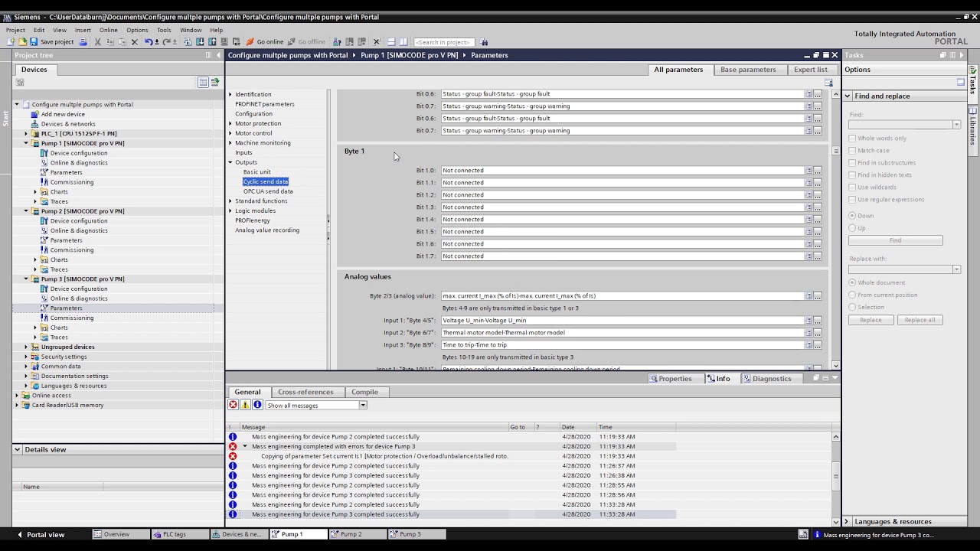This screenshot has width=980, height=551.
Task: Expand the Languages & resources task section
Action: pyautogui.click(x=848, y=521)
